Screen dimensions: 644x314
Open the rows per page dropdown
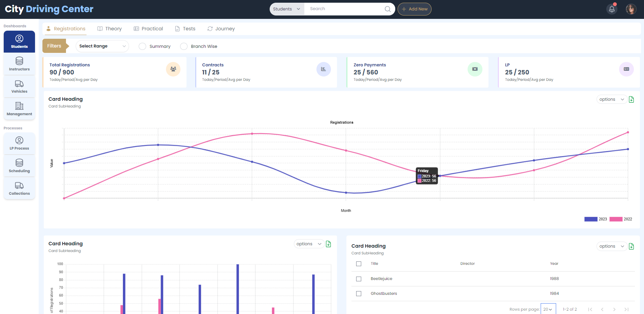pos(548,309)
